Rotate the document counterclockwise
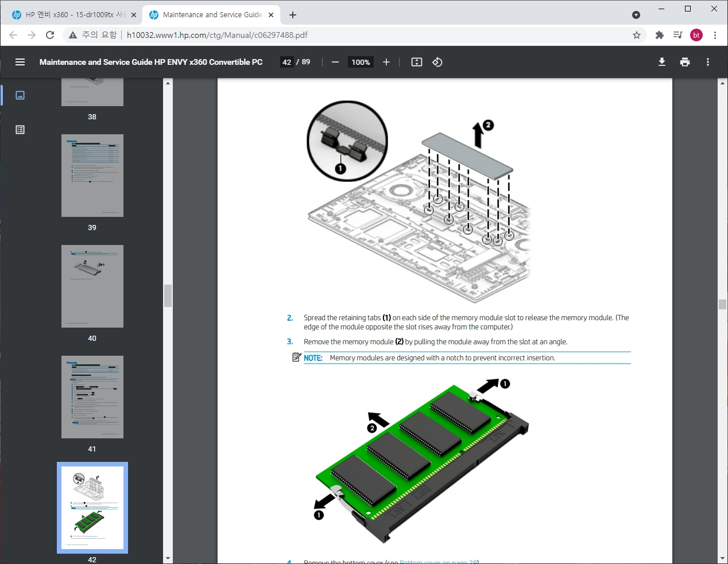Screen dimensions: 728x564 [437, 62]
